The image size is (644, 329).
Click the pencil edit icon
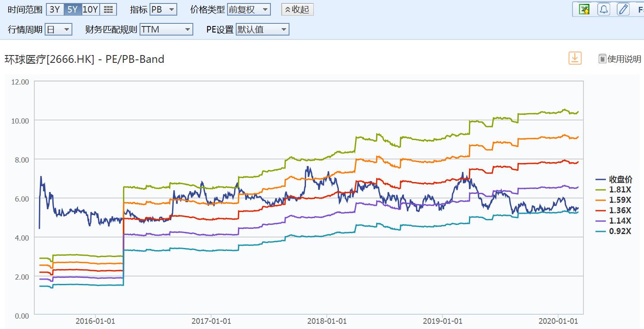tap(623, 9)
